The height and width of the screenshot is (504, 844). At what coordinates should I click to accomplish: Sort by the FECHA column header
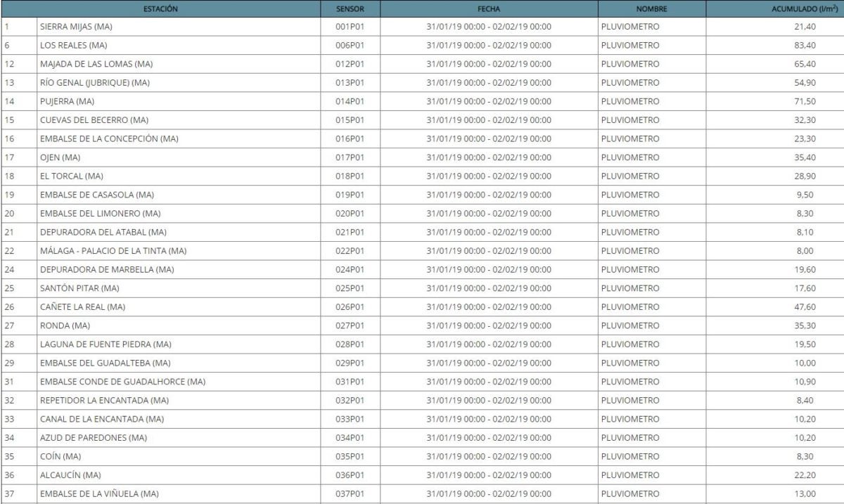488,9
